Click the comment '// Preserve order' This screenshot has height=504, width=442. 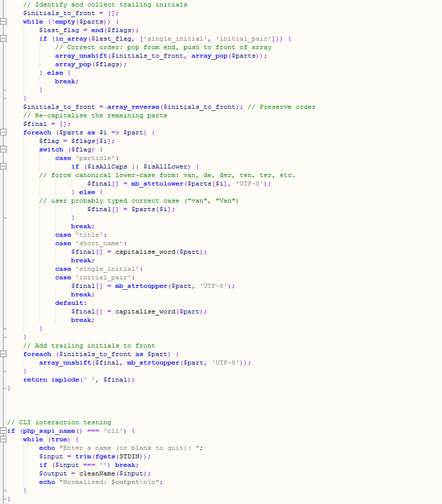pos(282,107)
